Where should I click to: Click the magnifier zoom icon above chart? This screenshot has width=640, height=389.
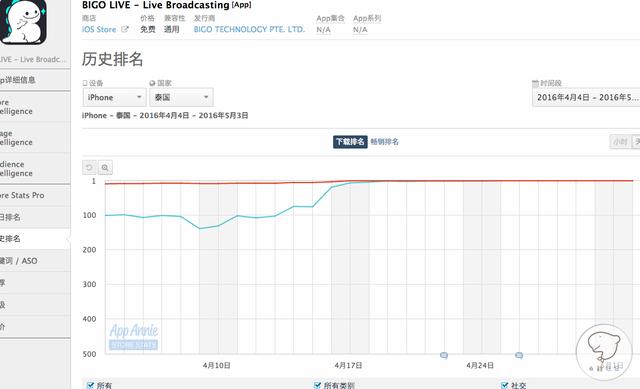[105, 167]
